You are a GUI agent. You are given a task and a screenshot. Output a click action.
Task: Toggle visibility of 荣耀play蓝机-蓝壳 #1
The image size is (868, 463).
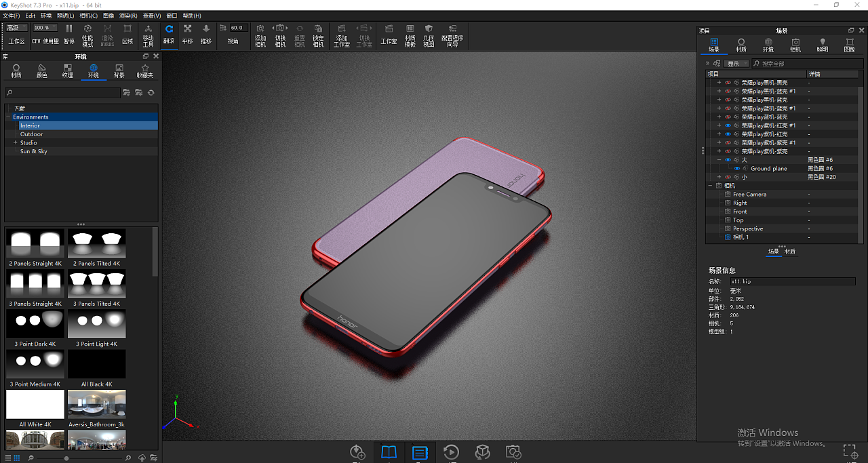728,108
